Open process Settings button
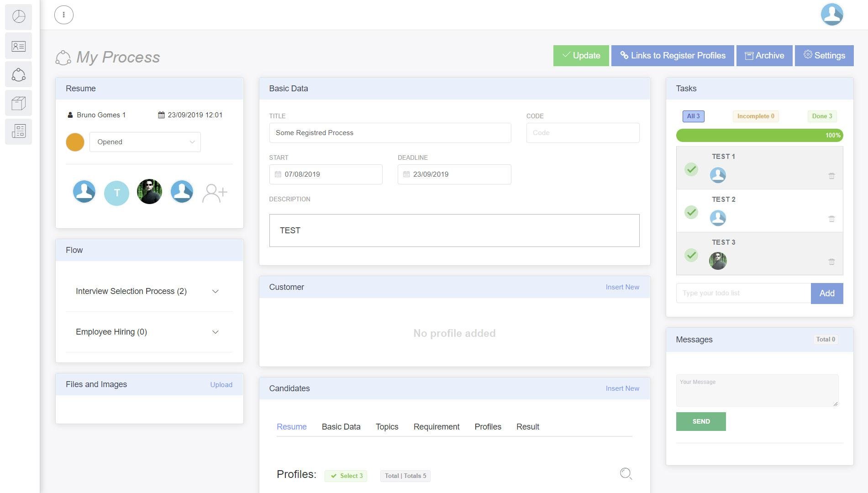This screenshot has height=493, width=868. (x=824, y=56)
